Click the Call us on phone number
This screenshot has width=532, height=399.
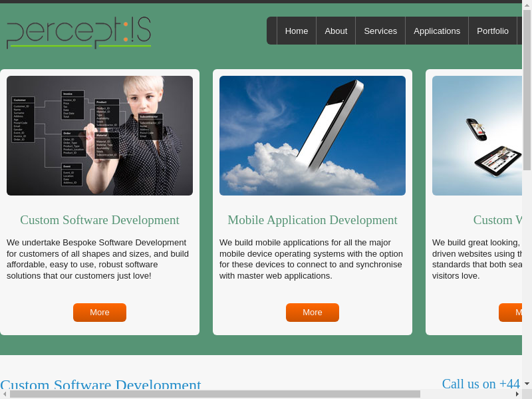(481, 384)
